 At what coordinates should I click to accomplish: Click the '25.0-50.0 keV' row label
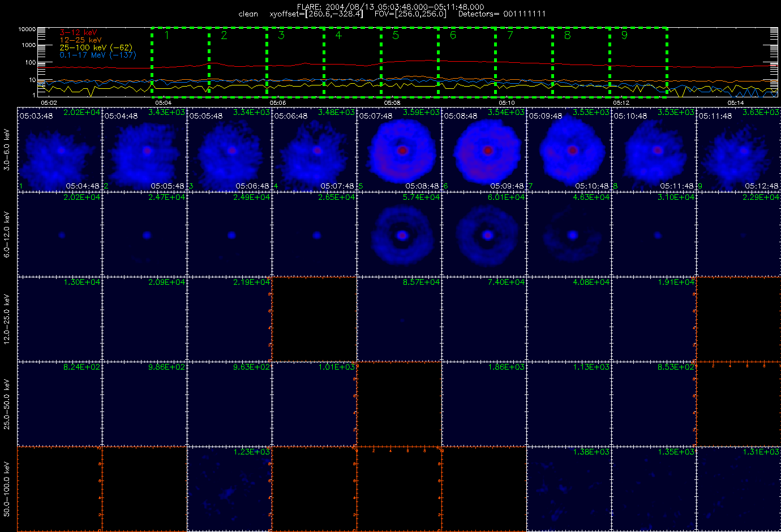click(x=7, y=404)
